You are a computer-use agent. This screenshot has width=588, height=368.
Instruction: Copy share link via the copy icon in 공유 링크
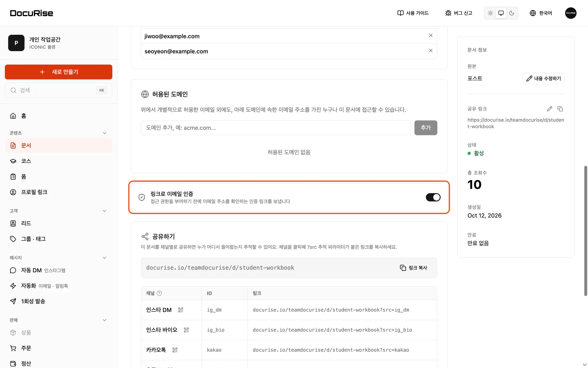click(560, 109)
